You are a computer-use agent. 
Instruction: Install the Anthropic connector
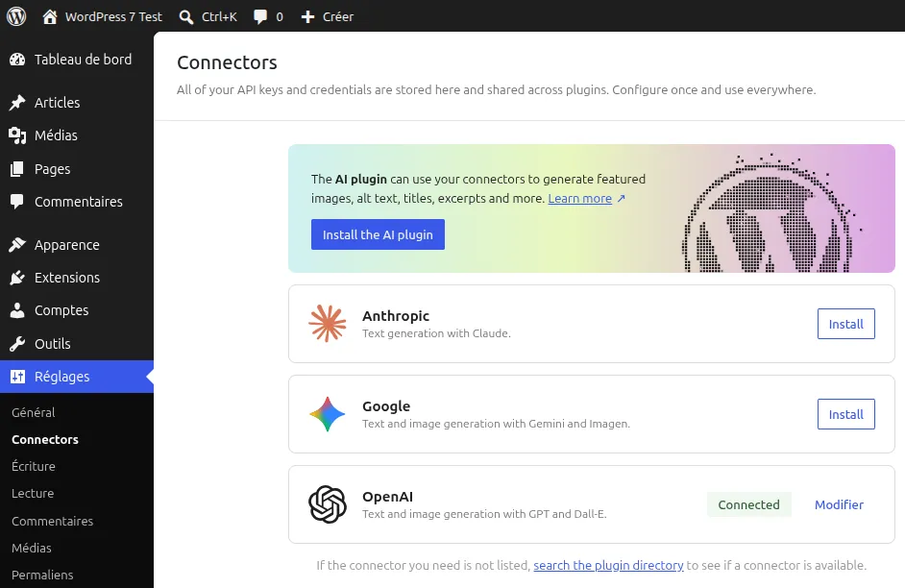click(x=845, y=324)
